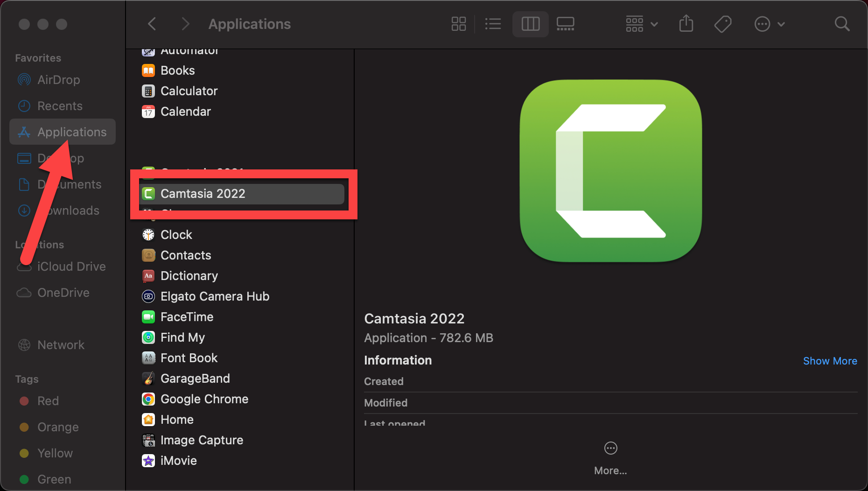This screenshot has height=491, width=868.
Task: Filter by the Red tag
Action: pos(48,401)
